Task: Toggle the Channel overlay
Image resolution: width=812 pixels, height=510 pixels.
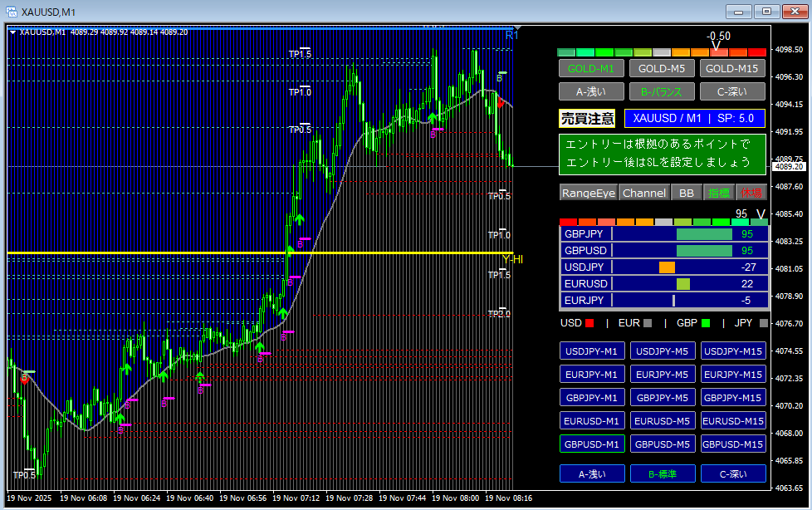Action: coord(644,193)
